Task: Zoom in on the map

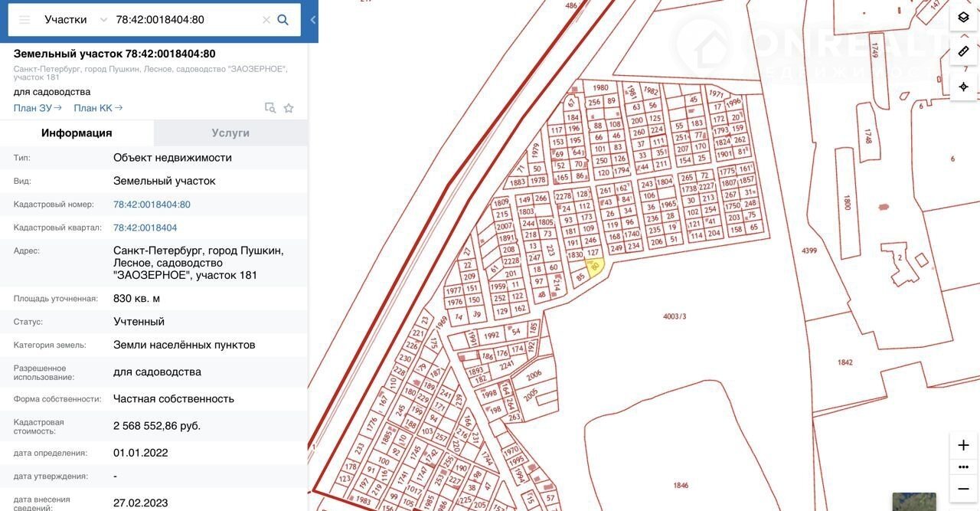Action: (x=963, y=445)
